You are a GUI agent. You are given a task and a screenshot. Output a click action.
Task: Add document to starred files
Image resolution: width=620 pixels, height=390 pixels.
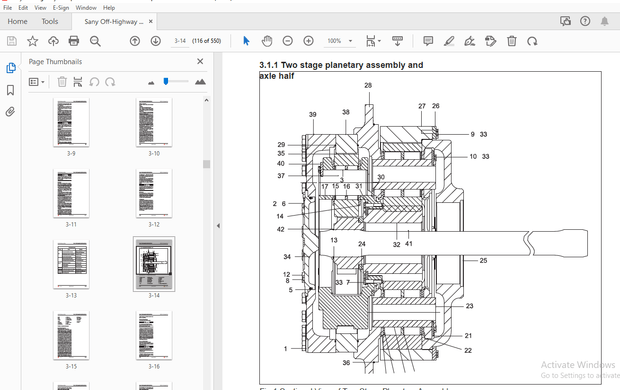[32, 41]
